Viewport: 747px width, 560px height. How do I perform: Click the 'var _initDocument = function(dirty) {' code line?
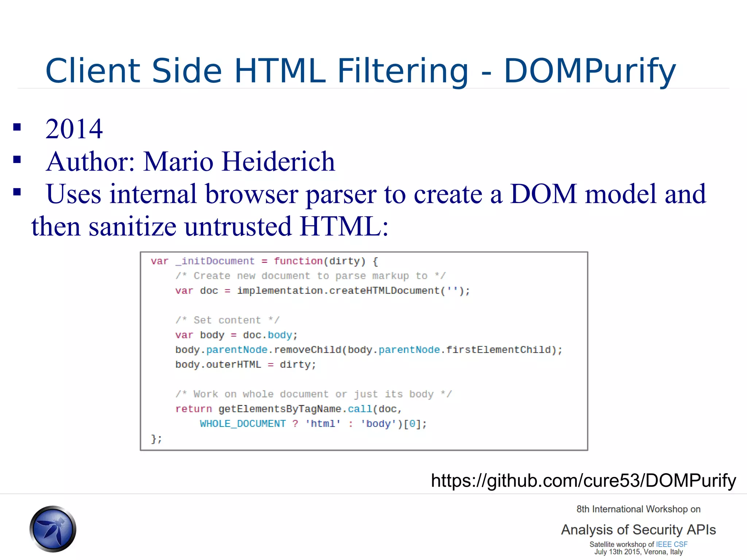tap(264, 261)
